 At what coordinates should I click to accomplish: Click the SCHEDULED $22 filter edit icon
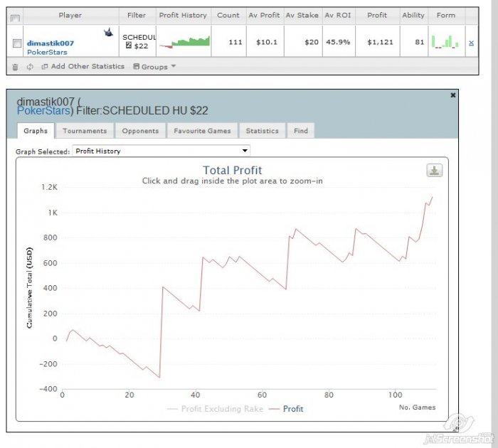[128, 46]
